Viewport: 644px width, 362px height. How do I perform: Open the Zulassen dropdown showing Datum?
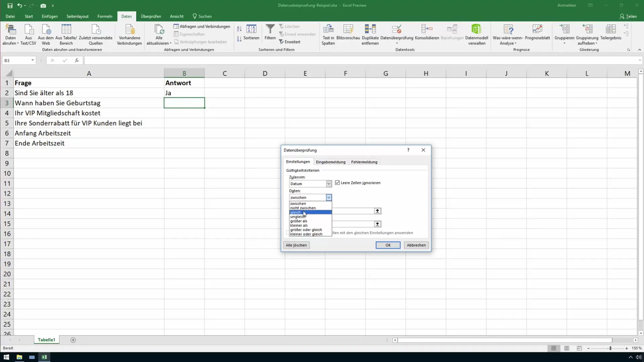310,184
